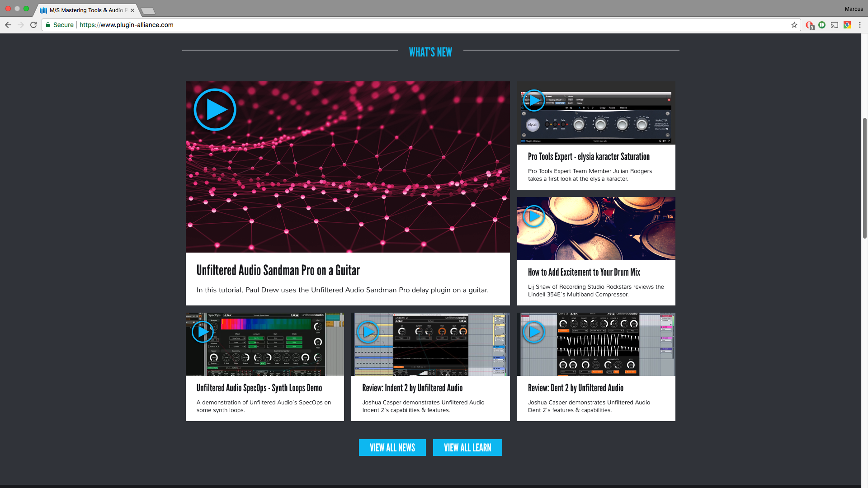Open 'Unfiltered Audio Sandman Pro on a Guitar' title
The width and height of the screenshot is (868, 488).
pyautogui.click(x=278, y=270)
